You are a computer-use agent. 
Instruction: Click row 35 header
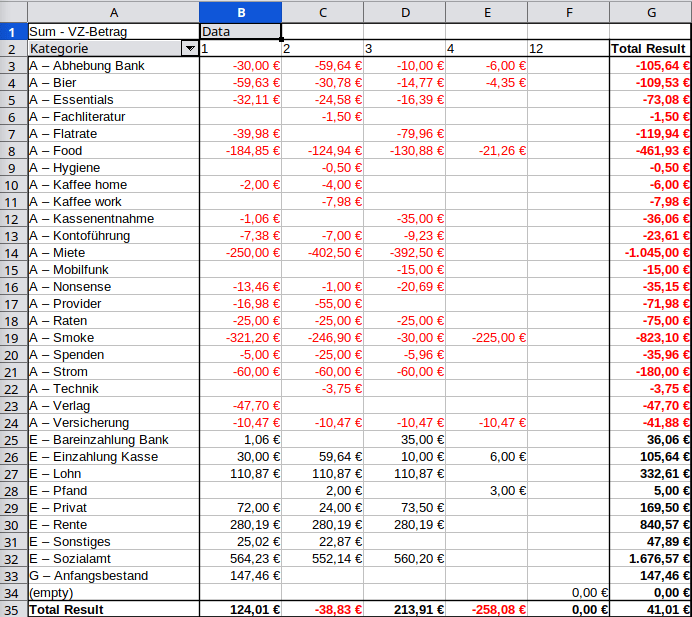click(13, 609)
